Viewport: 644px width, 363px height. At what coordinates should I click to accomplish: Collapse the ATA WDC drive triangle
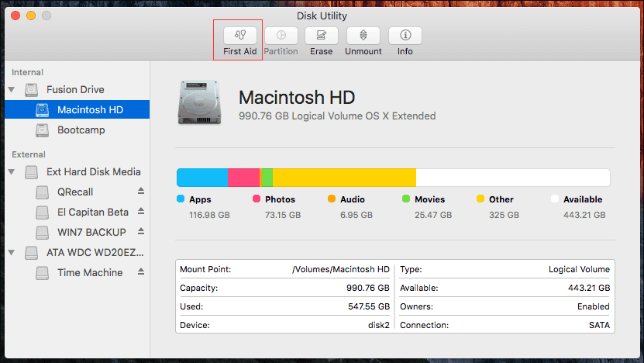[x=12, y=253]
